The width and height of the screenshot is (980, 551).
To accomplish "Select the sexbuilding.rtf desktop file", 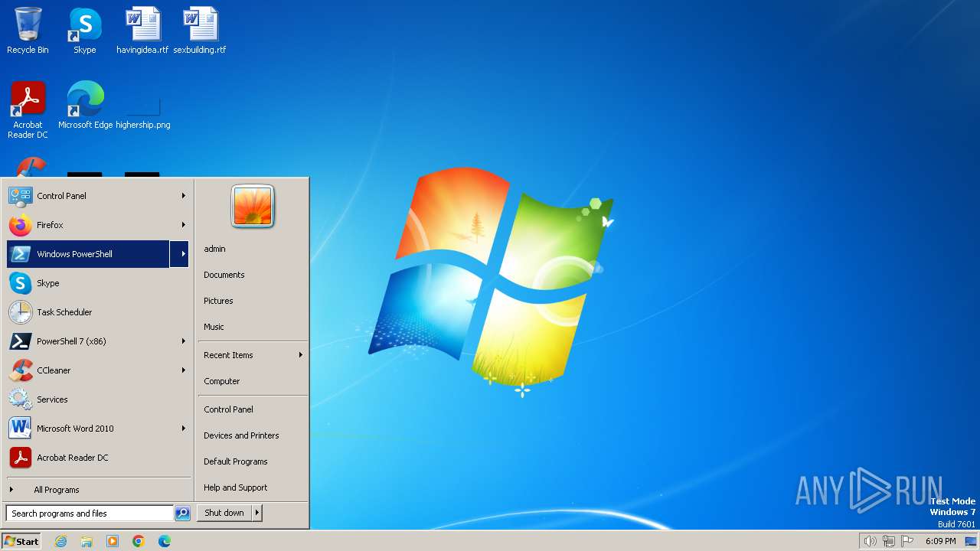I will (x=200, y=31).
